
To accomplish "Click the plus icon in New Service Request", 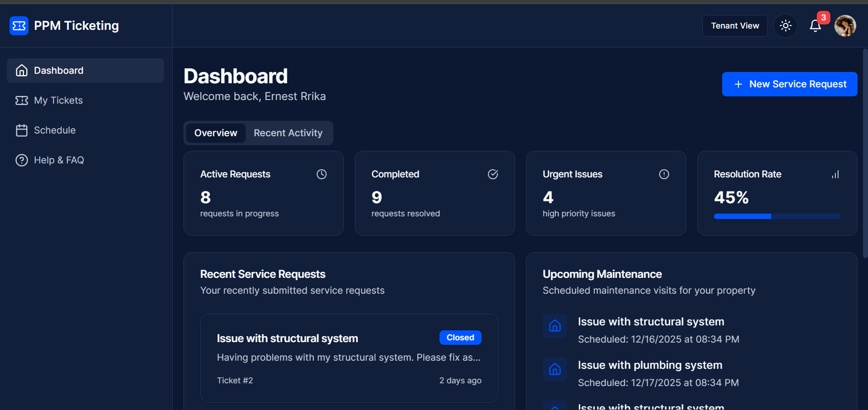I will 738,84.
